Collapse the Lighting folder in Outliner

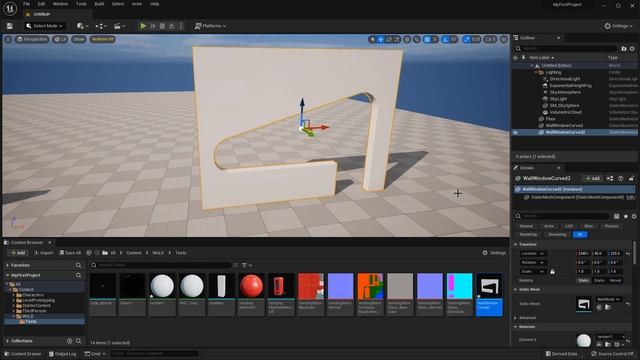pos(536,72)
